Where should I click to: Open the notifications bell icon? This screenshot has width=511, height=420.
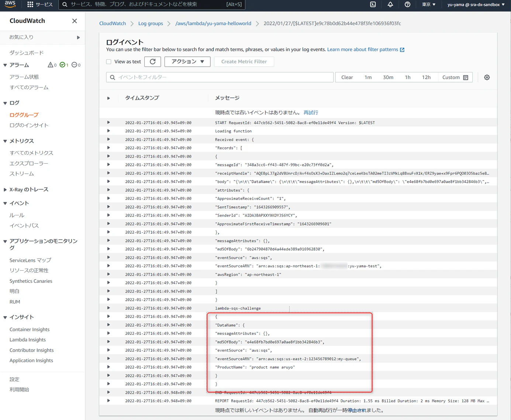tap(390, 4)
